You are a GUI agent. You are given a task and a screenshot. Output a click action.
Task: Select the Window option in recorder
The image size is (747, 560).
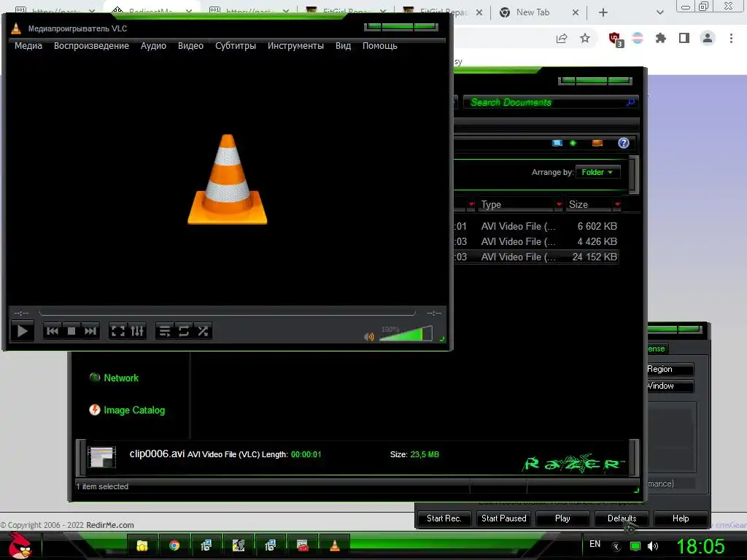click(x=670, y=386)
